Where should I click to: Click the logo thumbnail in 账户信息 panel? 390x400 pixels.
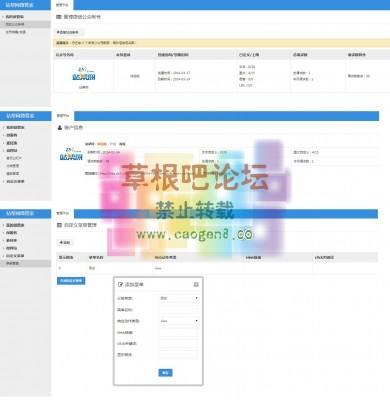(71, 154)
